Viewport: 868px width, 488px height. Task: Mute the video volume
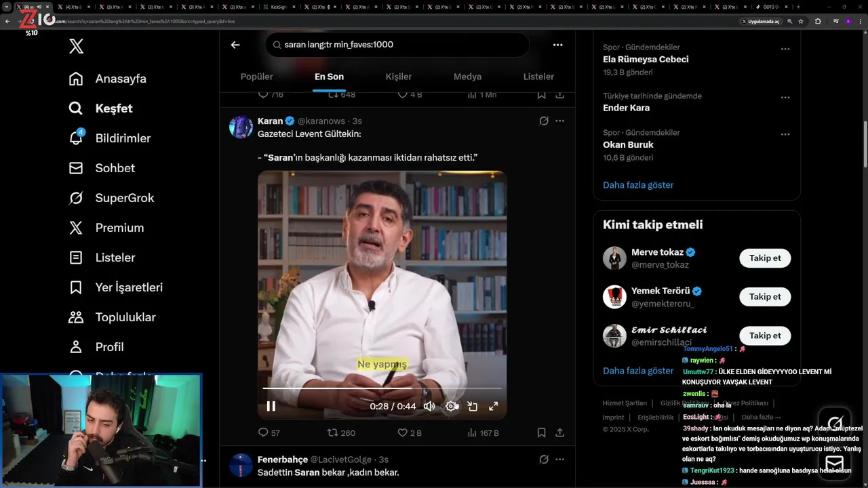pyautogui.click(x=429, y=406)
